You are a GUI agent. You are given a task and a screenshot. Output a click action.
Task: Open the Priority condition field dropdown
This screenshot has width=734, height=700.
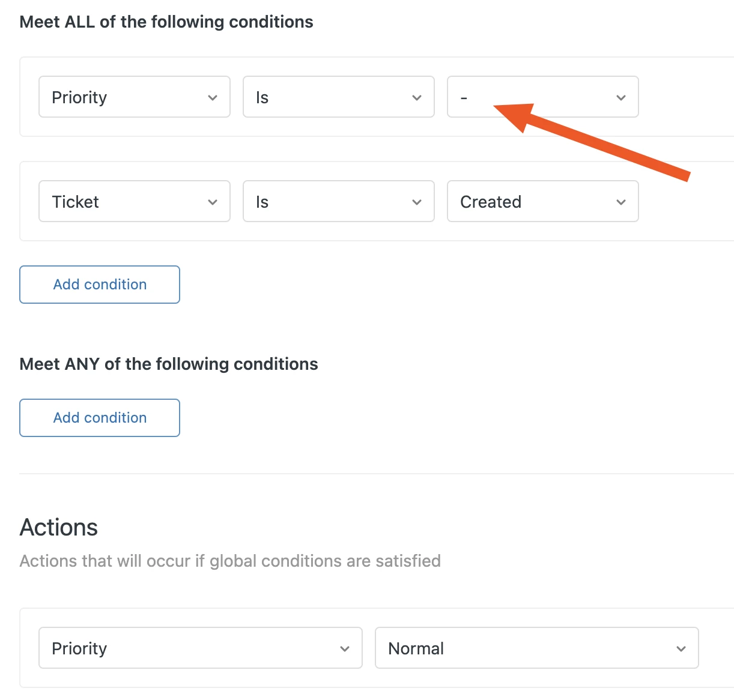[126, 97]
